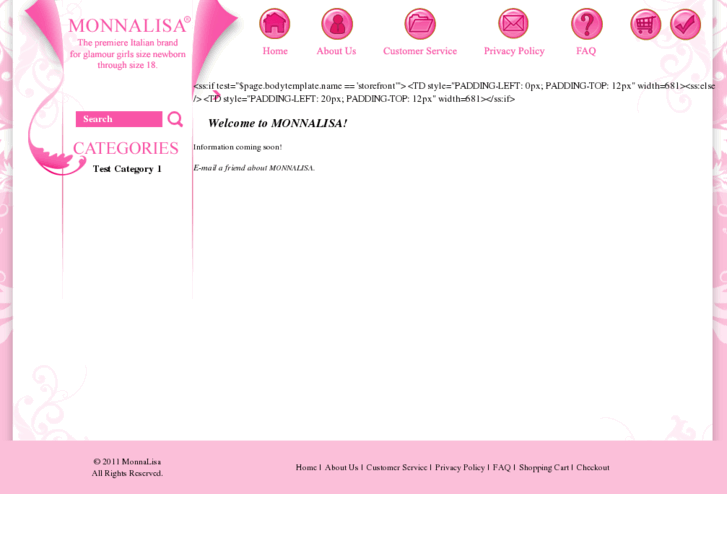
Task: Open Privacy Policy link in footer
Action: click(x=459, y=468)
